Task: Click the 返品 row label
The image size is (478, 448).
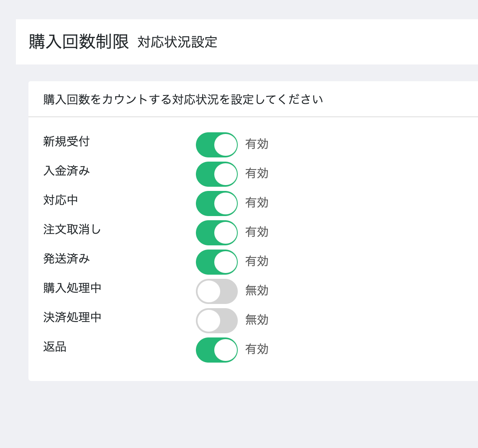Action: (55, 347)
